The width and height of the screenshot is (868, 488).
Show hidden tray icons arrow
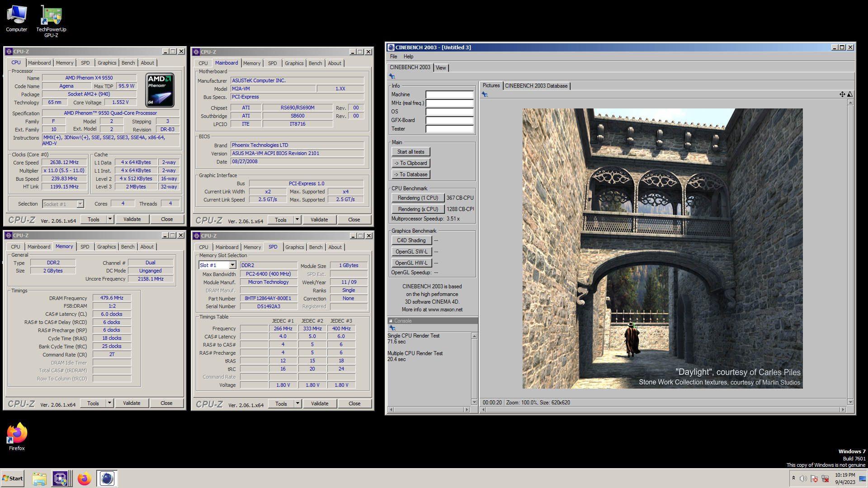click(x=793, y=479)
